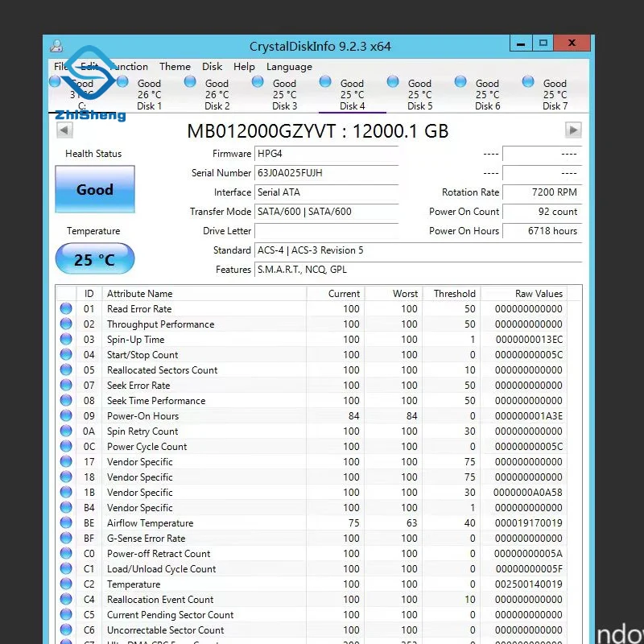This screenshot has width=644, height=644.
Task: Click the status orb for Throughput Performance
Action: [66, 324]
